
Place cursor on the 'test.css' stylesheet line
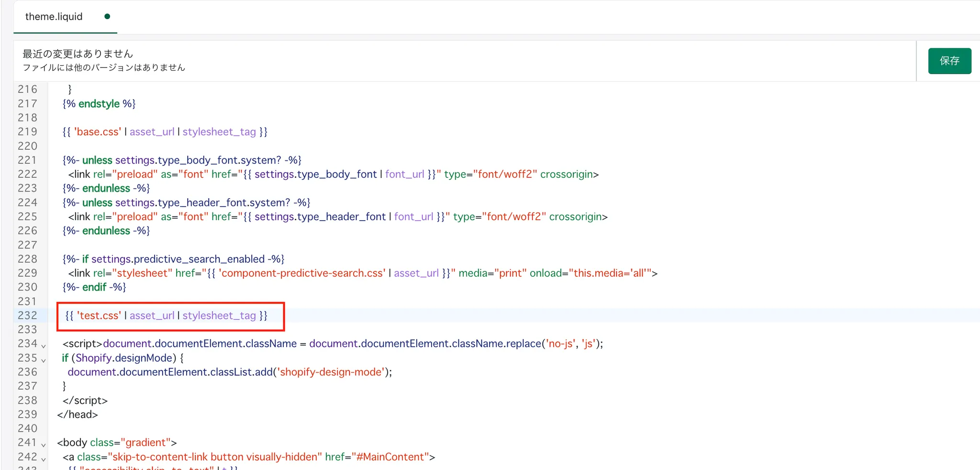point(166,315)
